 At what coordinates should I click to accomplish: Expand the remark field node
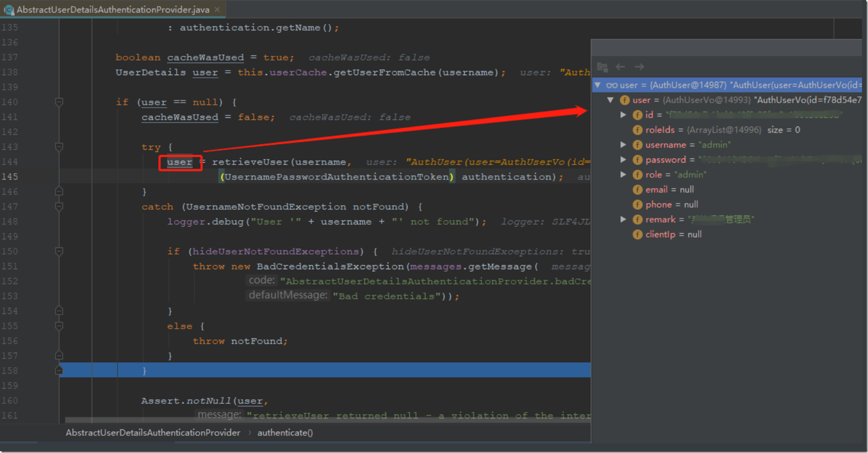pyautogui.click(x=624, y=219)
